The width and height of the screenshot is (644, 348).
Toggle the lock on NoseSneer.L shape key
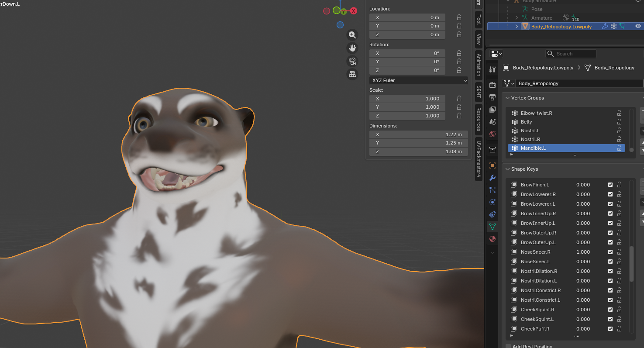pos(619,262)
